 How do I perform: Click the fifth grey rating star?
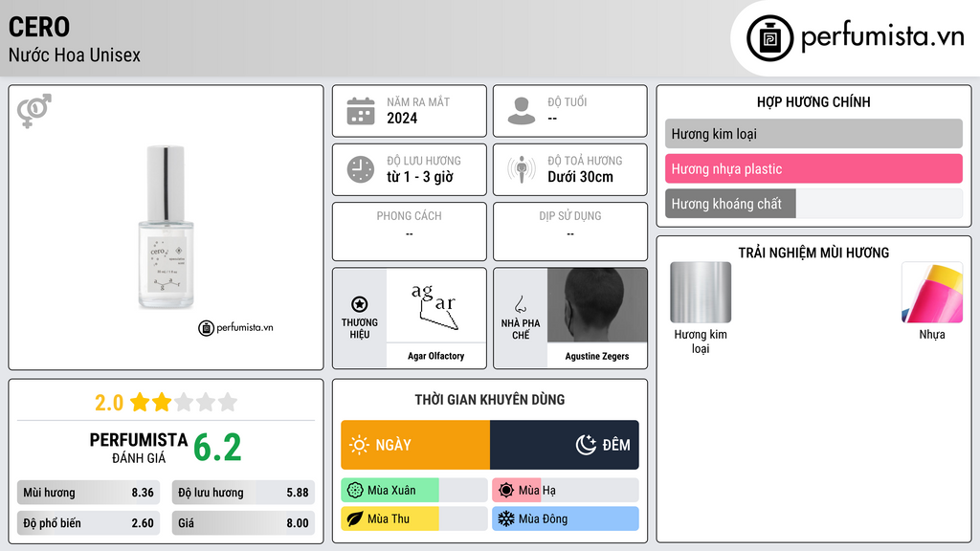click(x=228, y=402)
